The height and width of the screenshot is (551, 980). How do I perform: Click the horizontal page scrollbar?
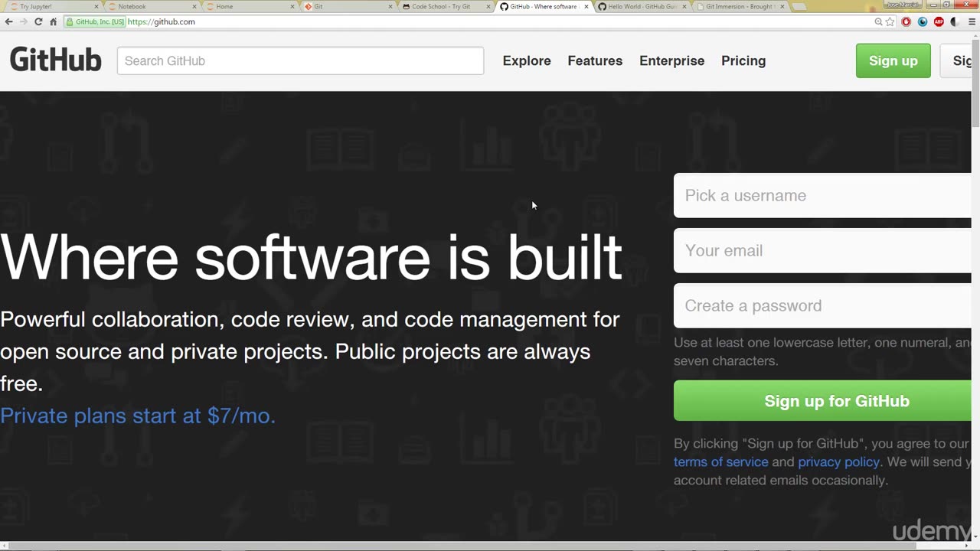[485, 546]
